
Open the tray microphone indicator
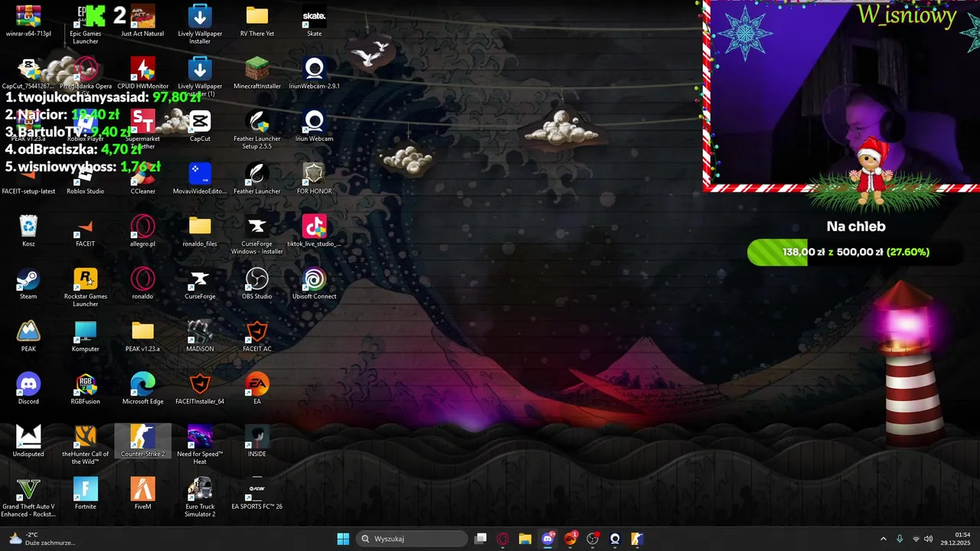point(900,539)
